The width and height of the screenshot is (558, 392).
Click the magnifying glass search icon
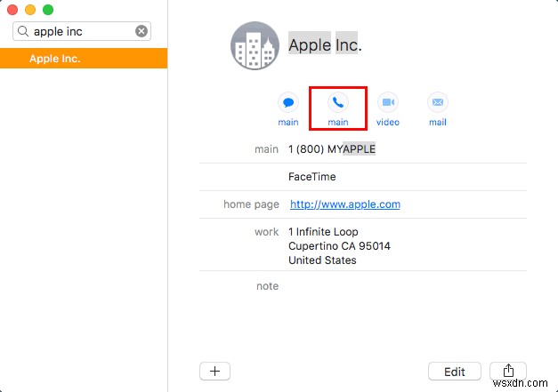[23, 31]
